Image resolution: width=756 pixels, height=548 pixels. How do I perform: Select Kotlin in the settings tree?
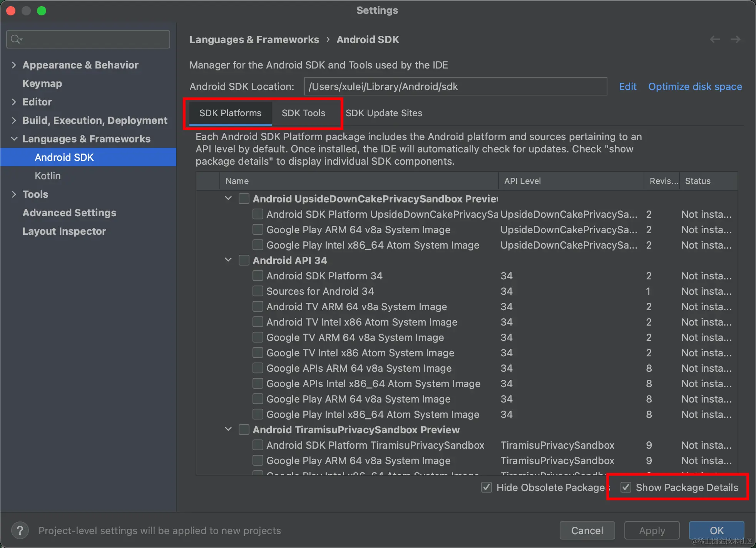pos(48,176)
